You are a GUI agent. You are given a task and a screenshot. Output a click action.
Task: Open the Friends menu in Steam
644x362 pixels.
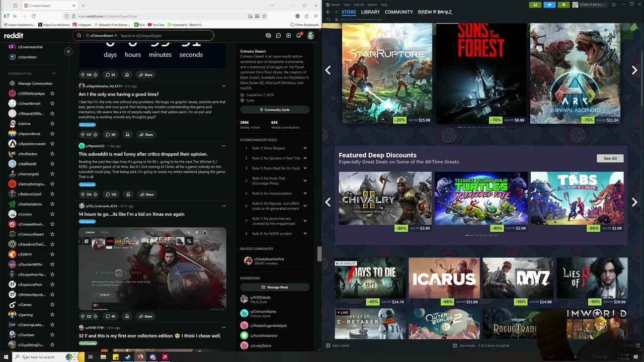click(x=359, y=5)
